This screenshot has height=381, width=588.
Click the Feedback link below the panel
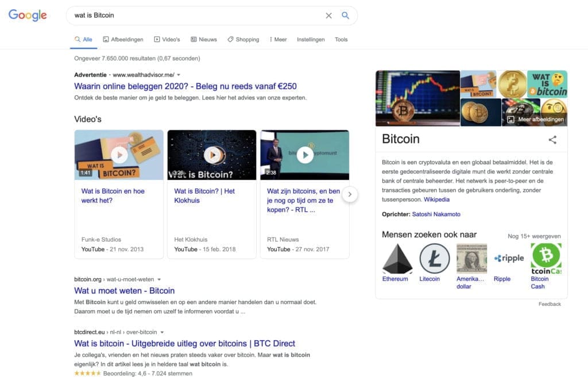coord(550,304)
